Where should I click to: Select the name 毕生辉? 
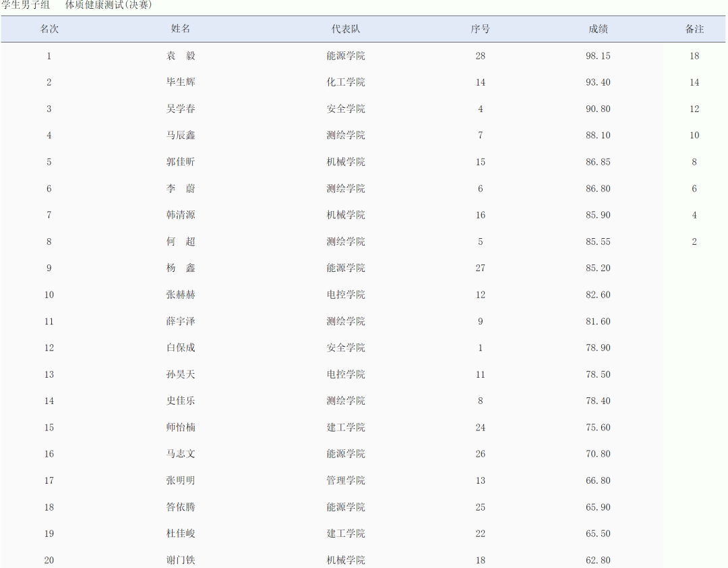coord(181,82)
